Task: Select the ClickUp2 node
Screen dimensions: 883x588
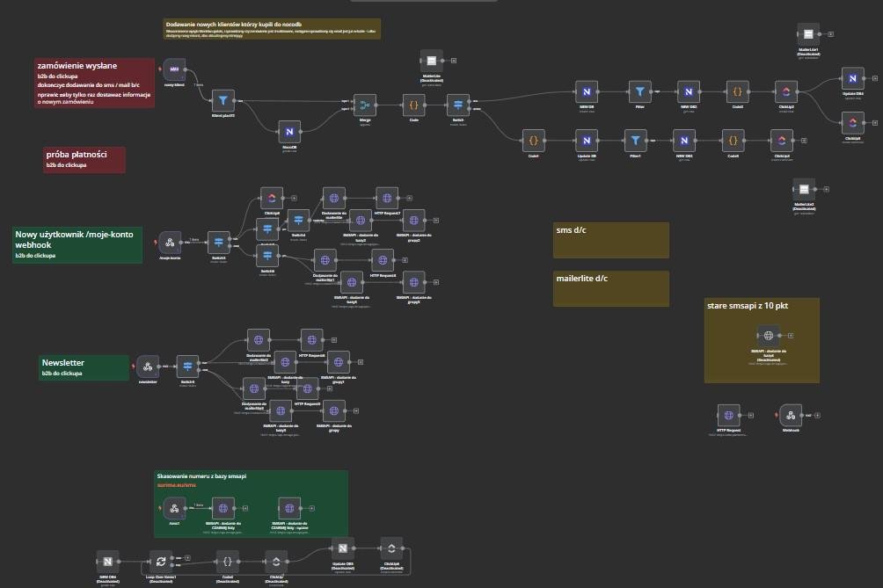Action: 786,91
